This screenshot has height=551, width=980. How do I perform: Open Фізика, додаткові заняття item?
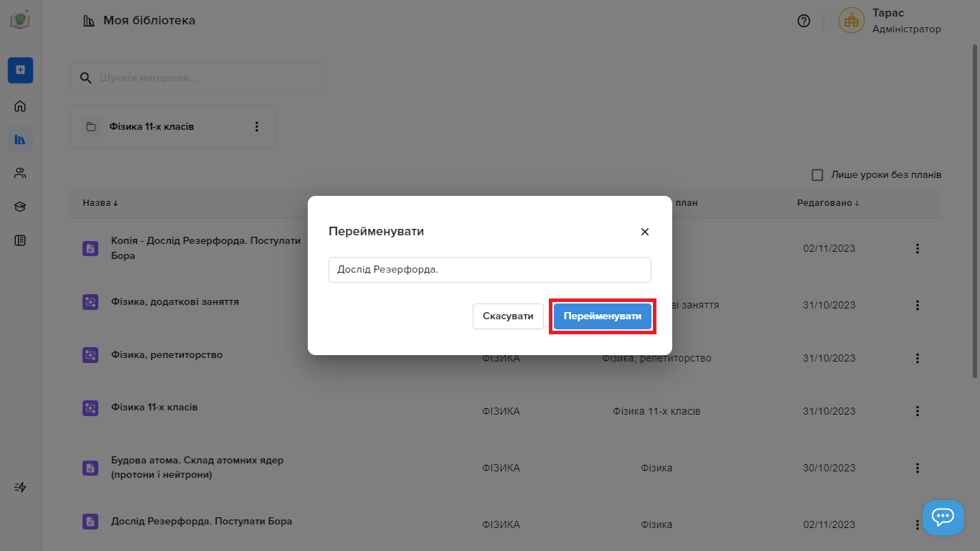coord(175,302)
